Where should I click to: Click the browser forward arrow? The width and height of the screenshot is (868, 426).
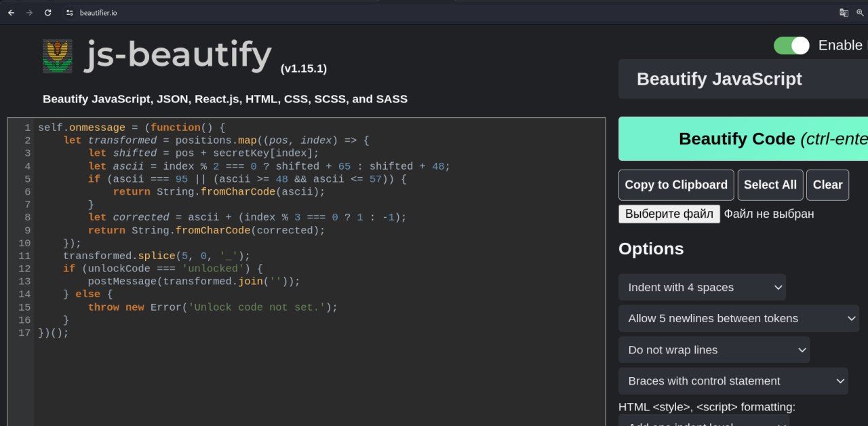[x=29, y=12]
